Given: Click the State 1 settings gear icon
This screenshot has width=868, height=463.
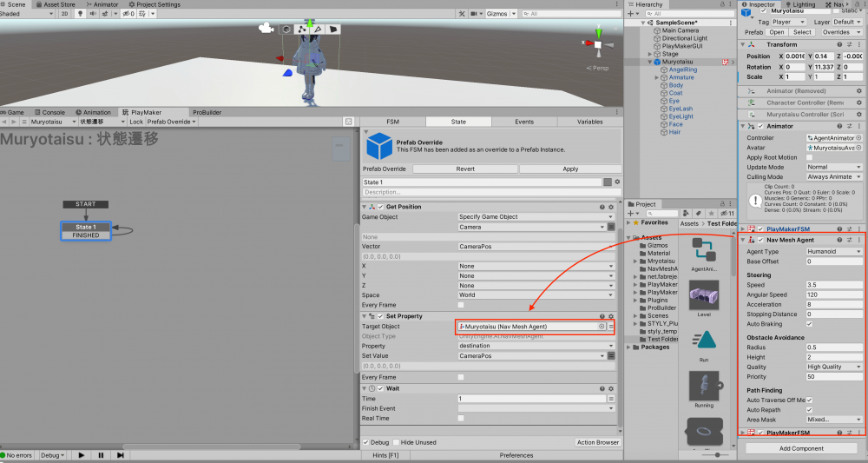Looking at the screenshot, I should 617,182.
